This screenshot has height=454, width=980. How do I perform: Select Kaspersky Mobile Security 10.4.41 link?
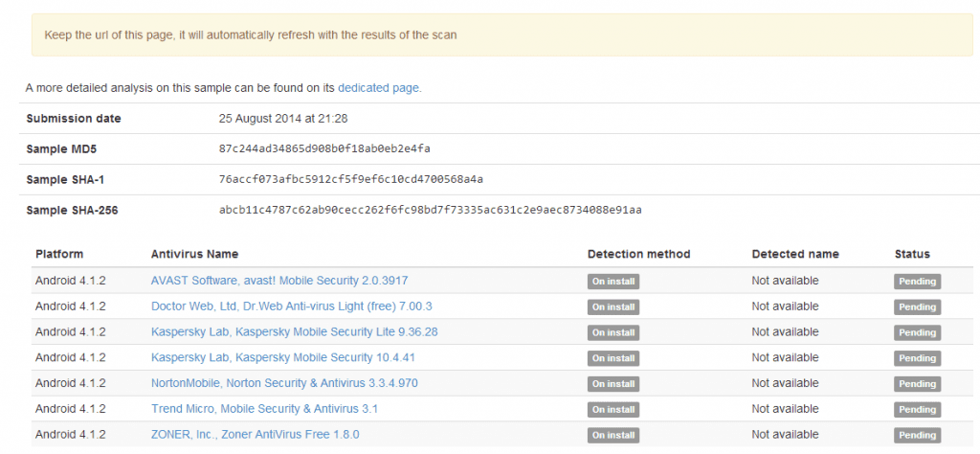coord(283,357)
